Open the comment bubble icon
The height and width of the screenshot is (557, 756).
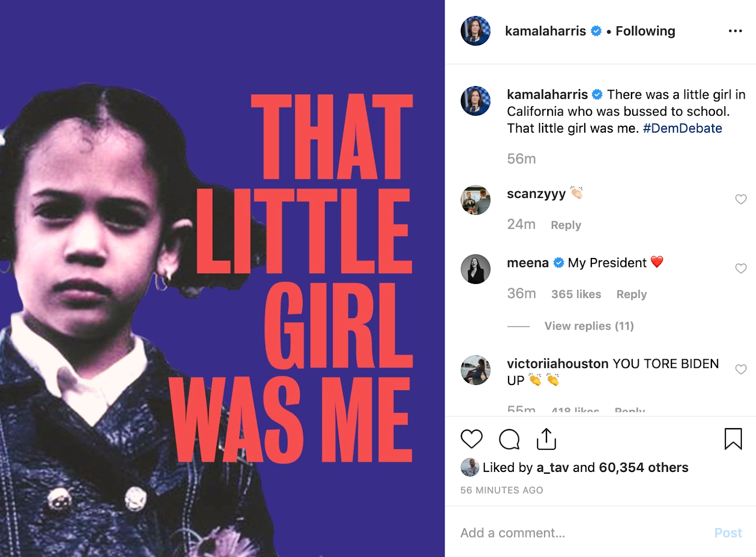click(x=509, y=439)
